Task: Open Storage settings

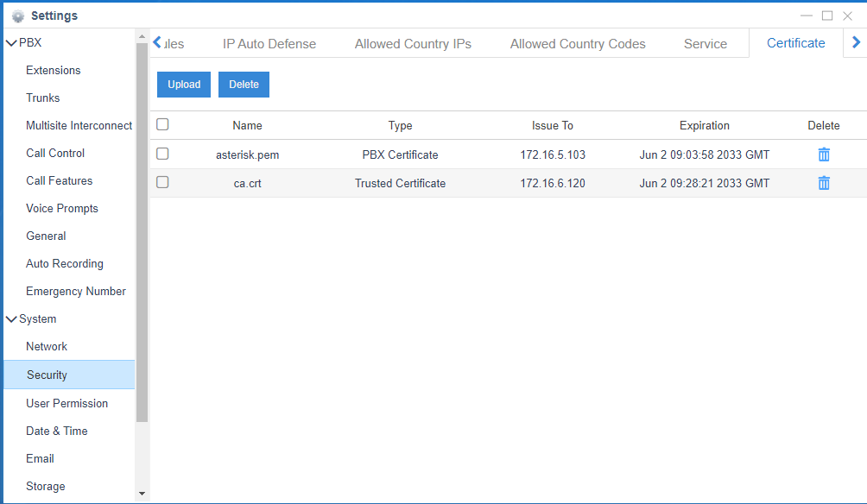Action: click(x=46, y=487)
